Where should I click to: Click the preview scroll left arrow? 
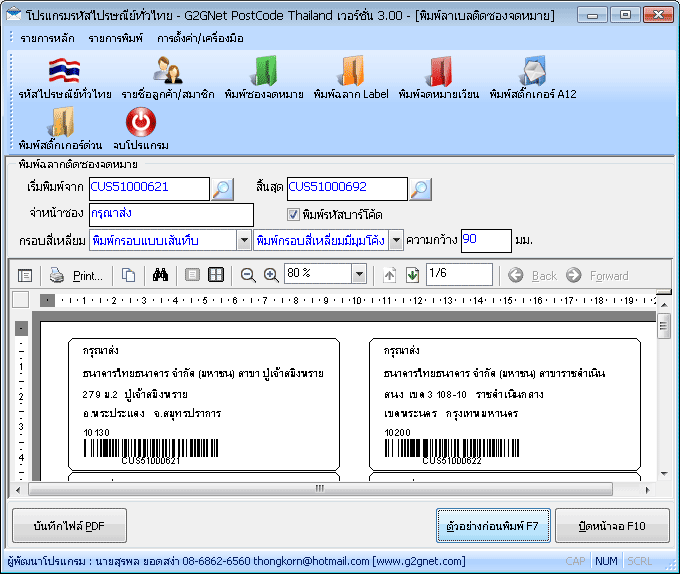pos(18,489)
